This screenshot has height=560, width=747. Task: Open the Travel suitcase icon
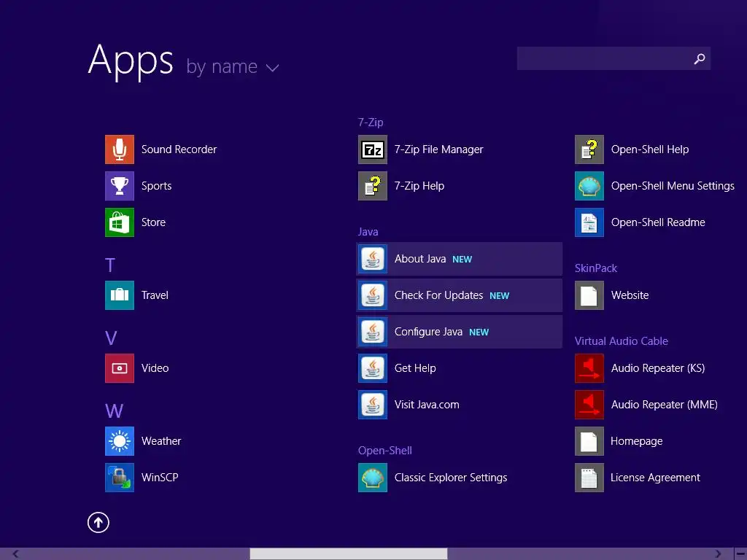[x=120, y=295]
